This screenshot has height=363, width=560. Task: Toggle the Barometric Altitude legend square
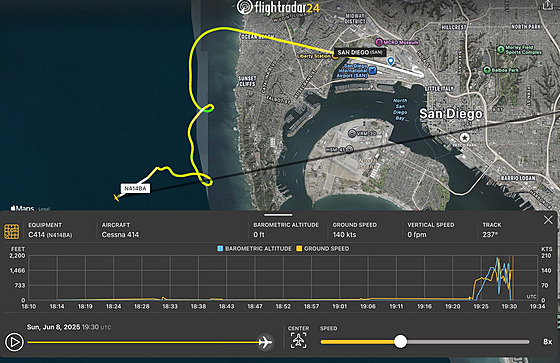220,248
